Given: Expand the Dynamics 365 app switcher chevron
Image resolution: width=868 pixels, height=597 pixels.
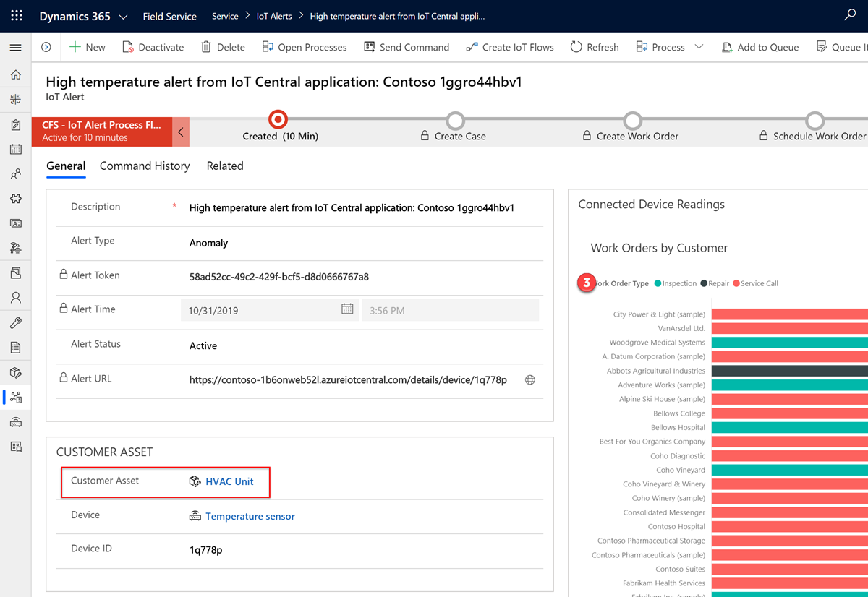Looking at the screenshot, I should pyautogui.click(x=123, y=16).
